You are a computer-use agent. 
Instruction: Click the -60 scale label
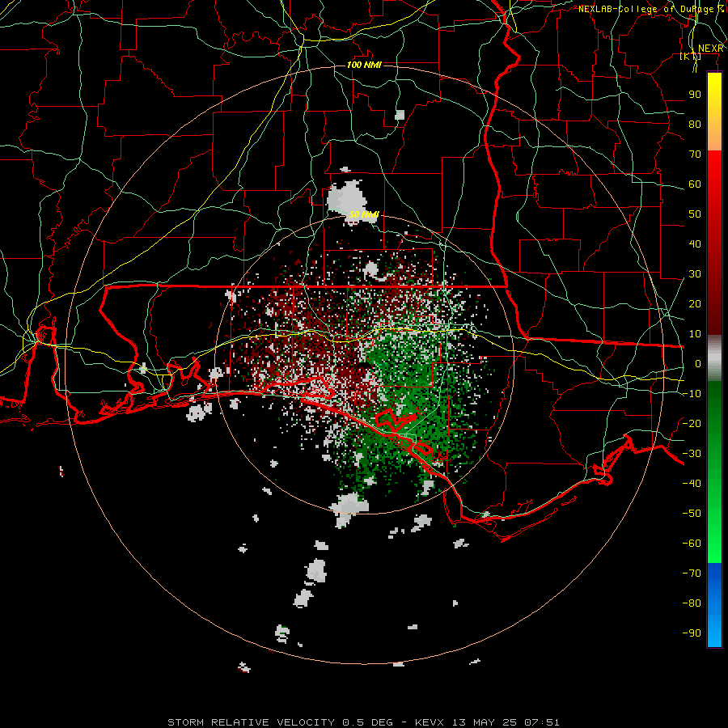point(692,544)
